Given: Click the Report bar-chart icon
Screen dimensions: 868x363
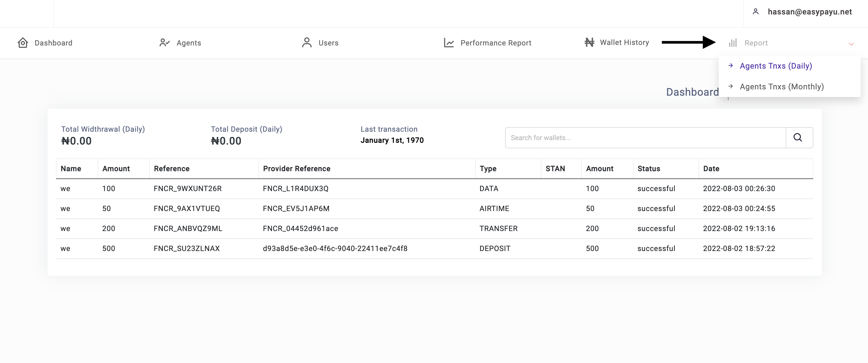Looking at the screenshot, I should pos(733,43).
